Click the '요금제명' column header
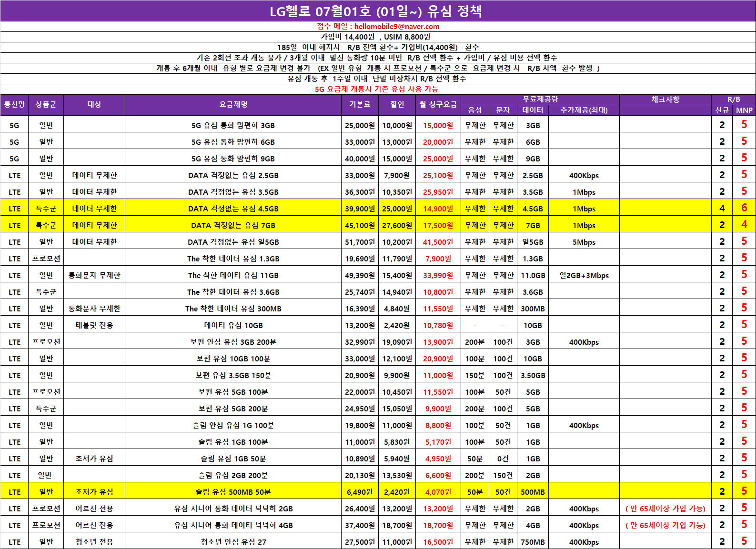 233,105
